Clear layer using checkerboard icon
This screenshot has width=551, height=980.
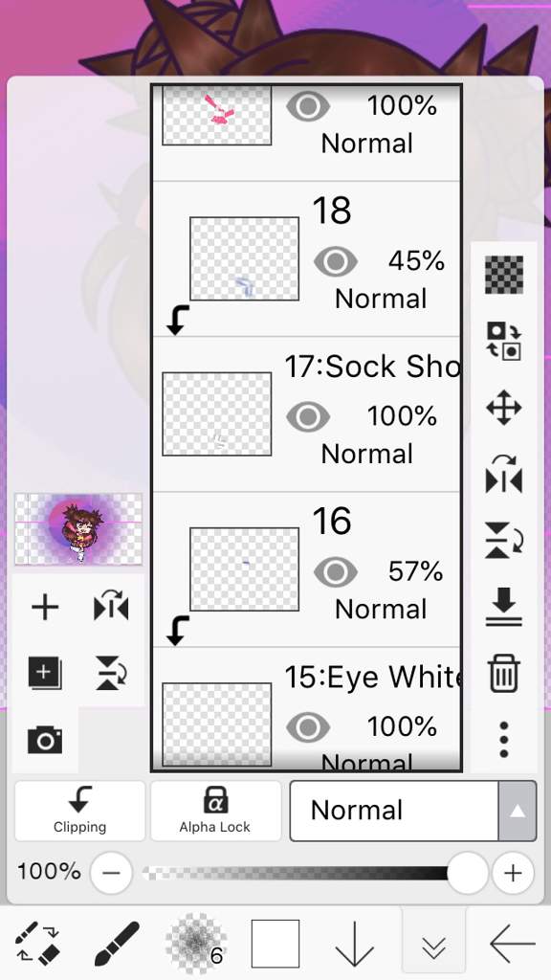point(504,275)
